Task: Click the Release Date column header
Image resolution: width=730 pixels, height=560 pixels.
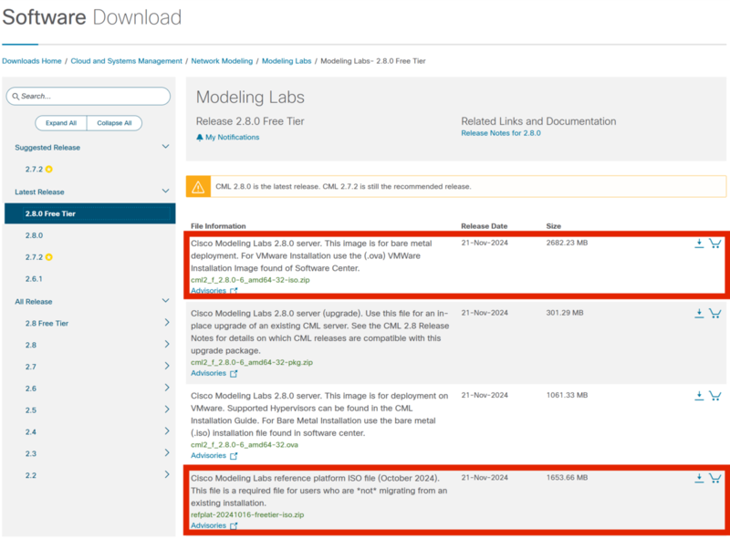Action: [x=485, y=226]
